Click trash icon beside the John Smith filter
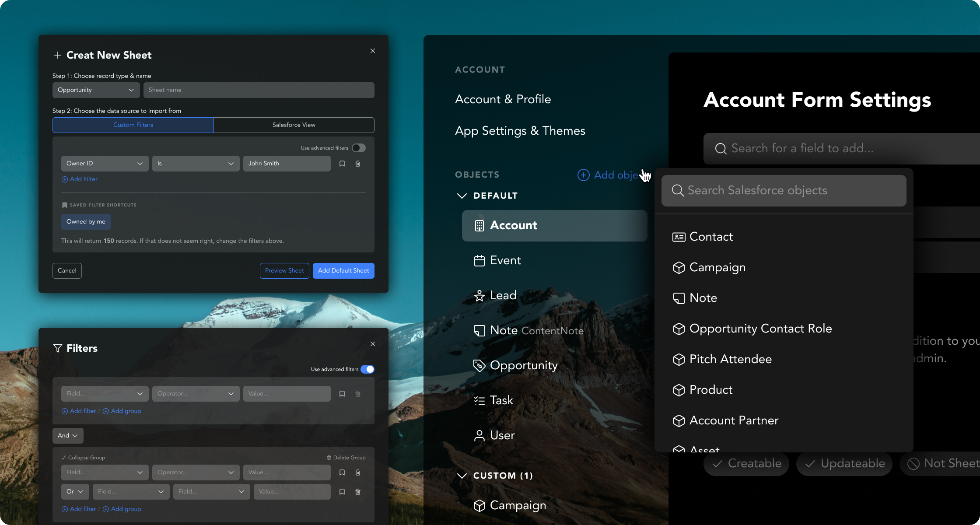The height and width of the screenshot is (525, 980). click(x=358, y=164)
